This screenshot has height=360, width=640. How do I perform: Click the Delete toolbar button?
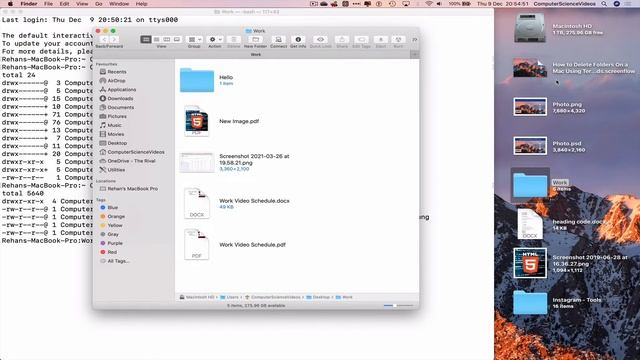coord(233,40)
